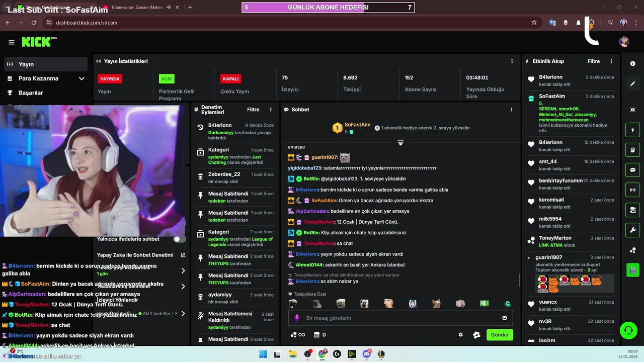This screenshot has height=362, width=644.
Task: Click the cat emote in emote row
Action: pos(436,304)
